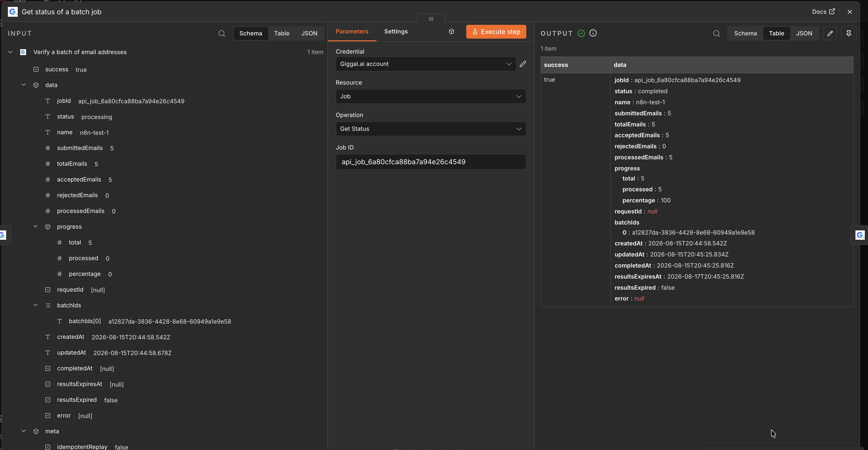The height and width of the screenshot is (450, 868).
Task: Open the input panel search icon
Action: 221,33
